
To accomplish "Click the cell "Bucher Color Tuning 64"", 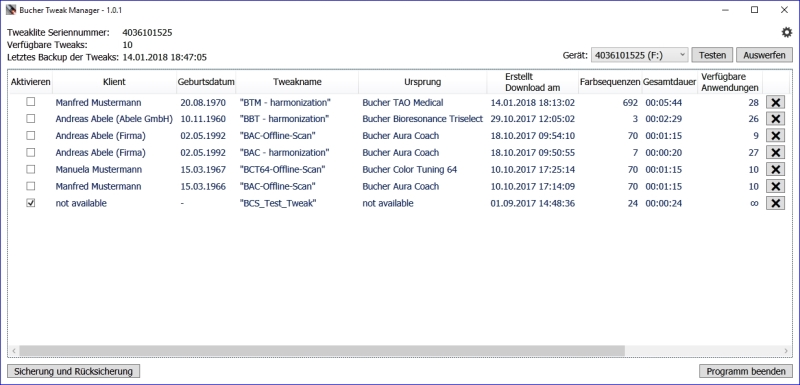I will (410, 169).
